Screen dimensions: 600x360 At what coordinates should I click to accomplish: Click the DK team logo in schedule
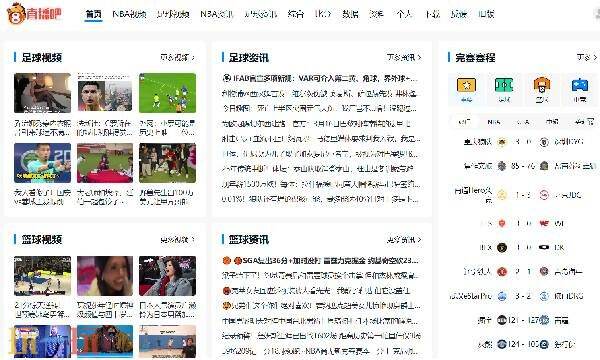coord(544,248)
